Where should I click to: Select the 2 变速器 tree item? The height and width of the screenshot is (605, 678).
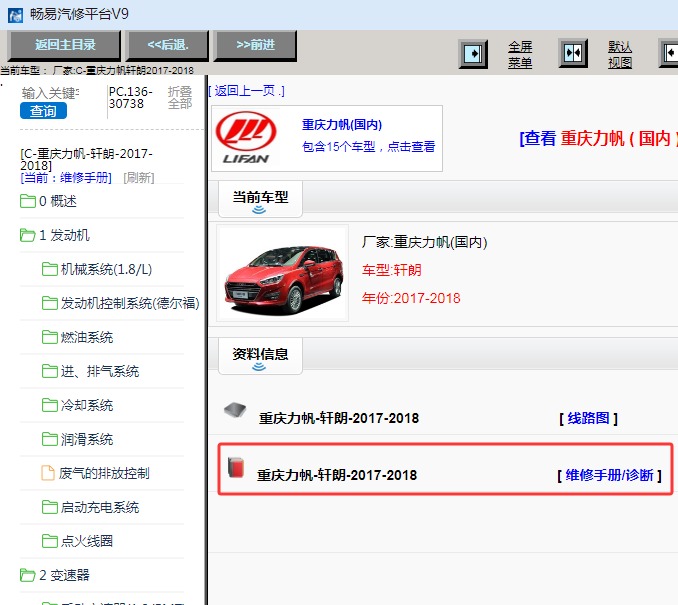[64, 575]
